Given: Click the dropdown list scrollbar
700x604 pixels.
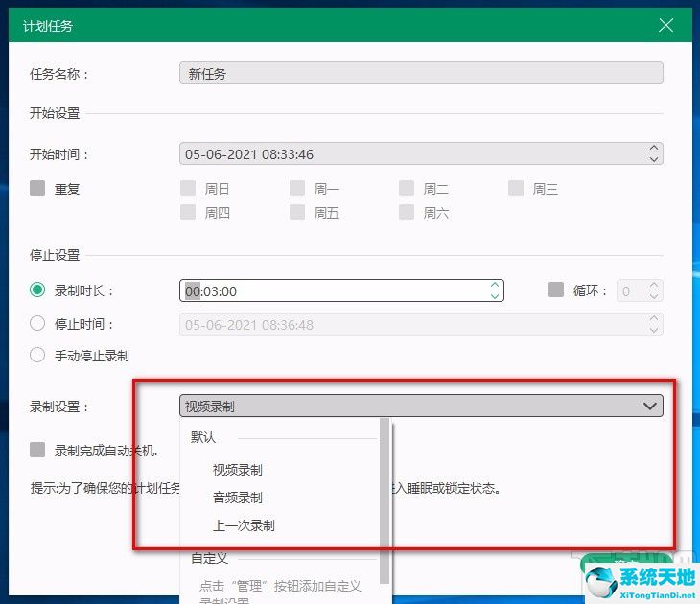Looking at the screenshot, I should 385,500.
